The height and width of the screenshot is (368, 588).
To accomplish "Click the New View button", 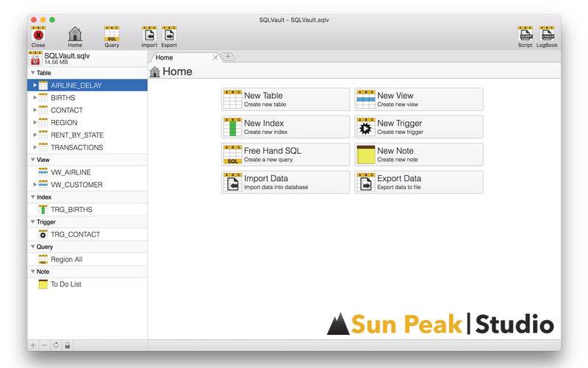I will click(x=418, y=99).
